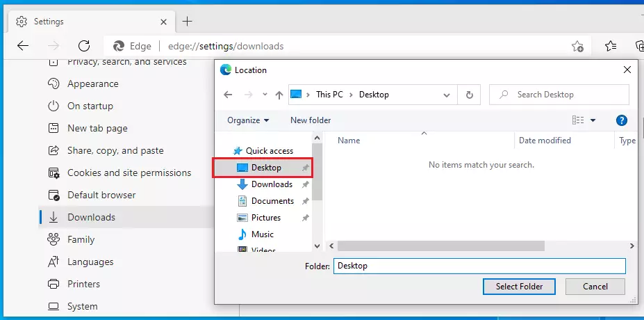Click the Printers icon
The width and height of the screenshot is (644, 320).
click(53, 284)
